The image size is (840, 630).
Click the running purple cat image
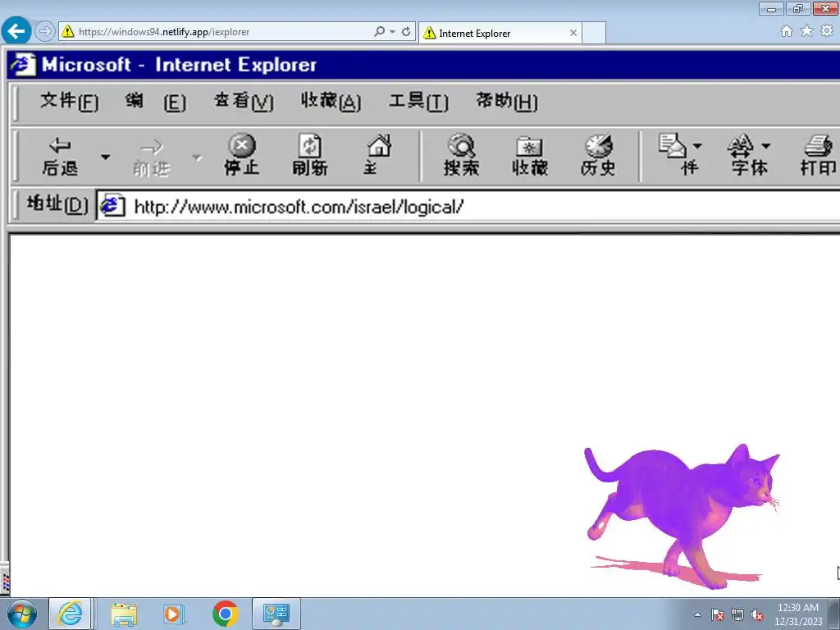tap(681, 516)
